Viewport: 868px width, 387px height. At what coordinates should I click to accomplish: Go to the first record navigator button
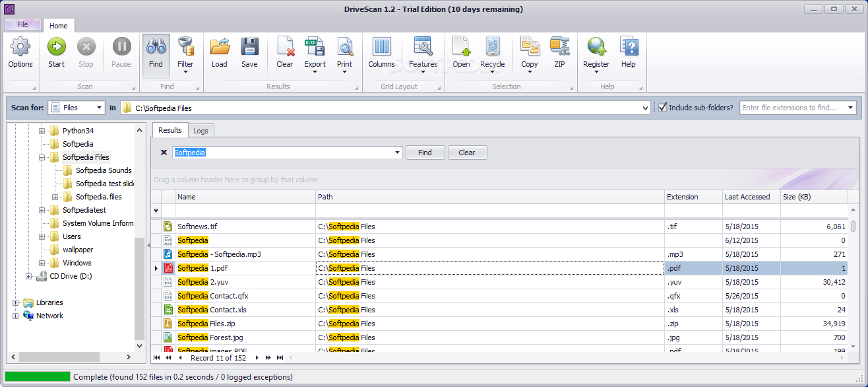[156, 358]
